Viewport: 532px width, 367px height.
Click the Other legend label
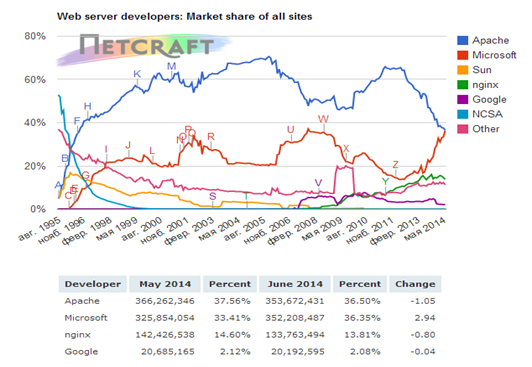[486, 129]
